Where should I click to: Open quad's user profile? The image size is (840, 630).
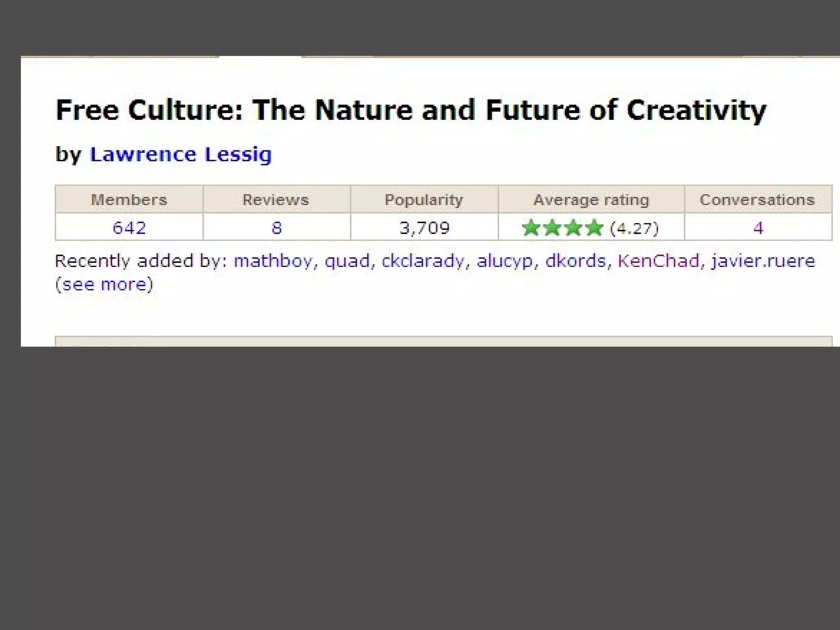(x=347, y=261)
